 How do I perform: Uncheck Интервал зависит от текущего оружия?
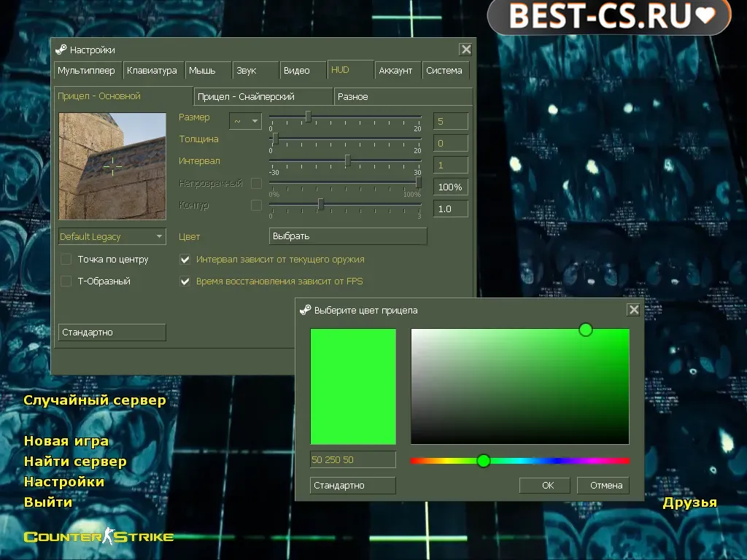click(185, 259)
